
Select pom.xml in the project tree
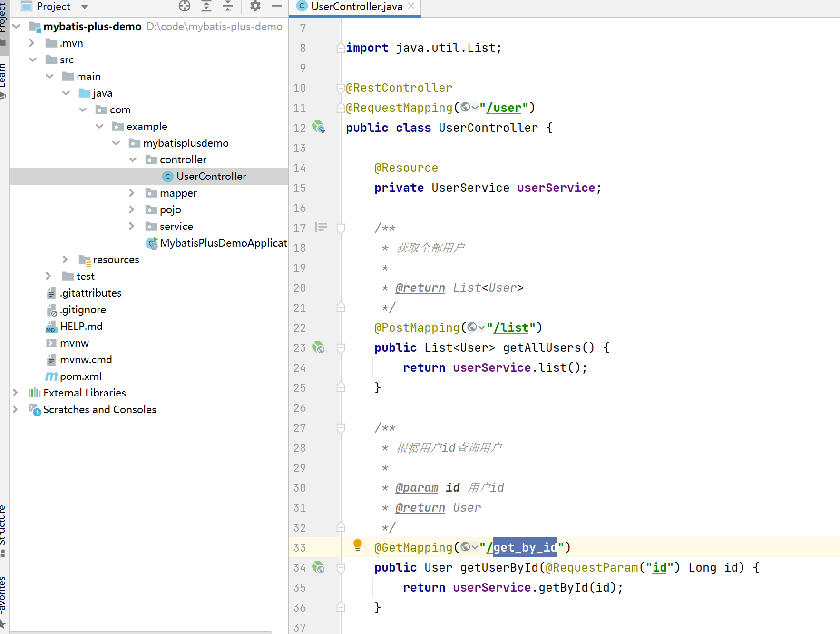pyautogui.click(x=80, y=376)
